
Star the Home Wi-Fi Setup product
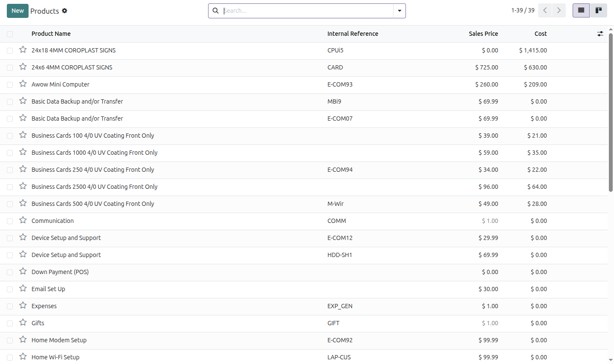(x=23, y=357)
